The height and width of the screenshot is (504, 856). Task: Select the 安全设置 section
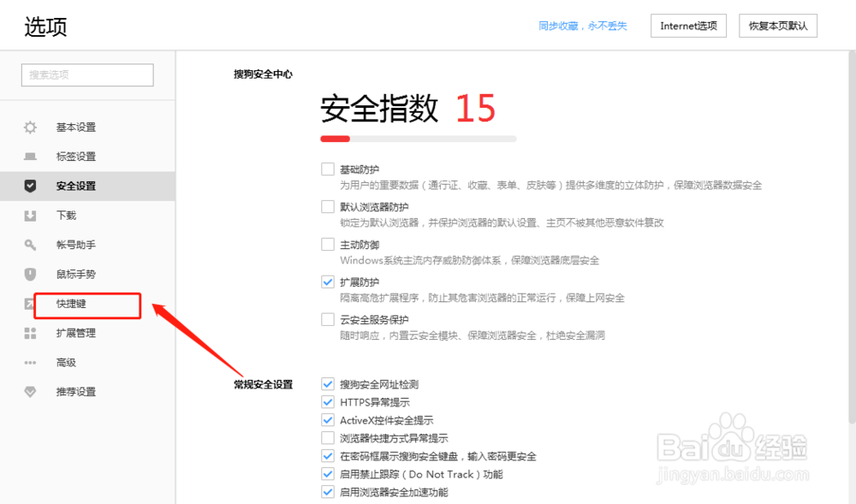click(x=87, y=186)
